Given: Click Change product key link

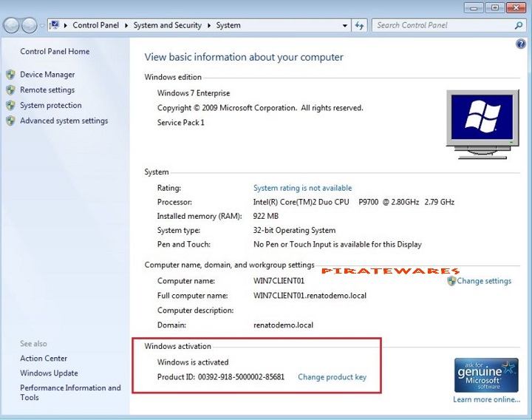Looking at the screenshot, I should (332, 377).
